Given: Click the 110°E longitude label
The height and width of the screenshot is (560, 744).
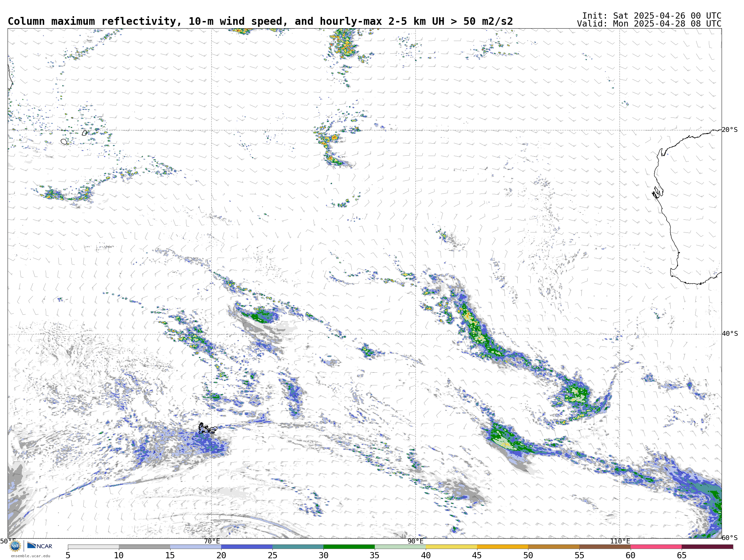Looking at the screenshot, I should [x=620, y=541].
